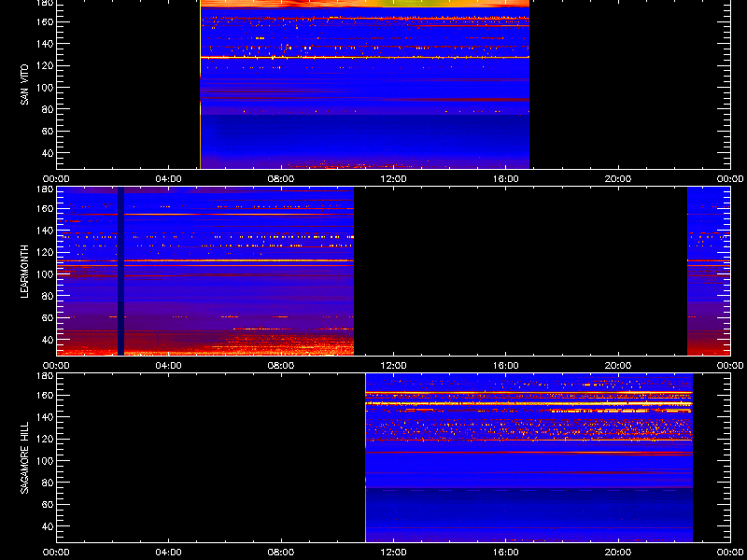
Task: Click 08:00 time label under San Vito plot
Action: click(x=281, y=179)
